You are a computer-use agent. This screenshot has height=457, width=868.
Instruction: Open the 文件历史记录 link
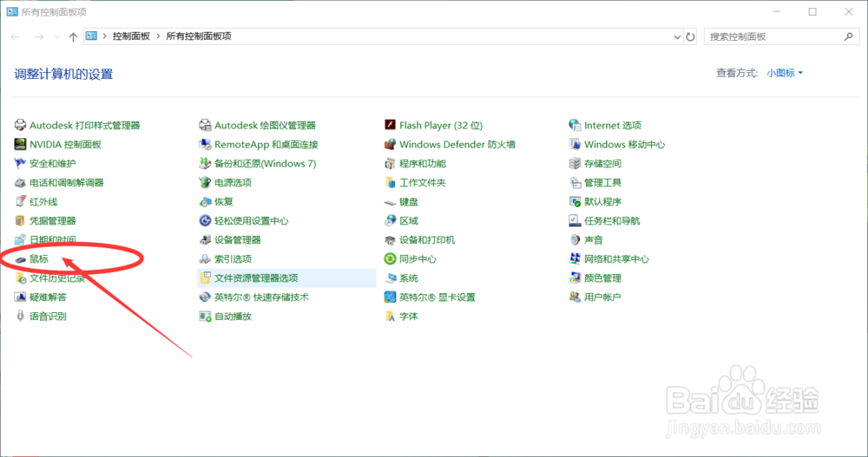coord(57,277)
